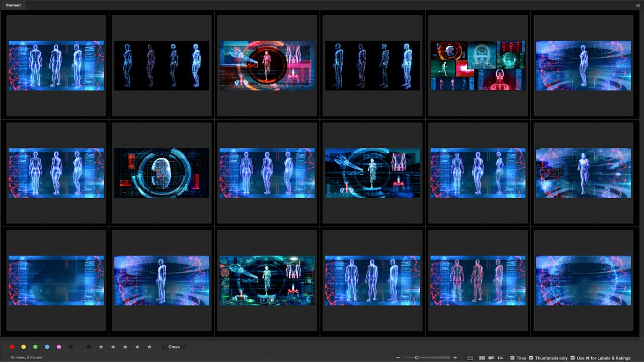
Task: Switch to thumbnails view icon
Action: point(482,358)
